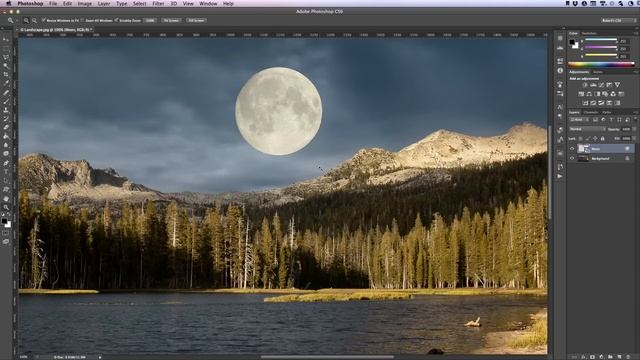Select the Rectangular Marquee tool
Image resolution: width=640 pixels, height=360 pixels.
[6, 48]
